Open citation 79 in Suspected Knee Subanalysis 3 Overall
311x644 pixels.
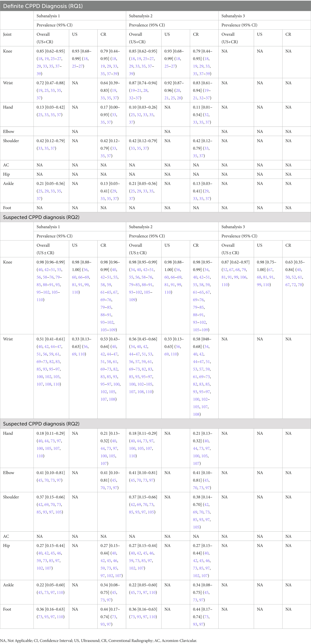point(244,269)
